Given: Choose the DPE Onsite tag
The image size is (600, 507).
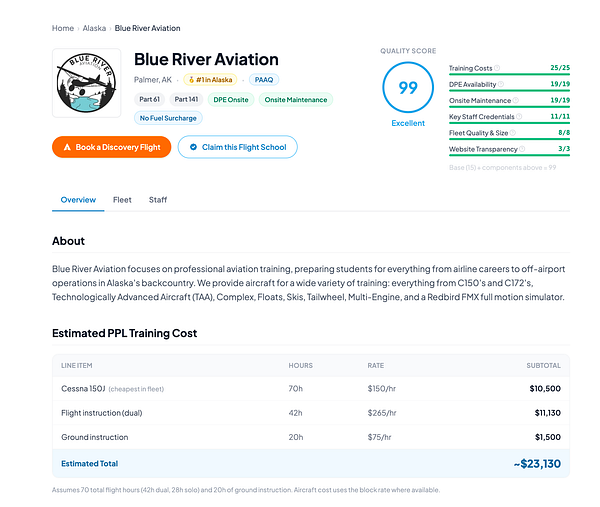Looking at the screenshot, I should click(x=231, y=99).
